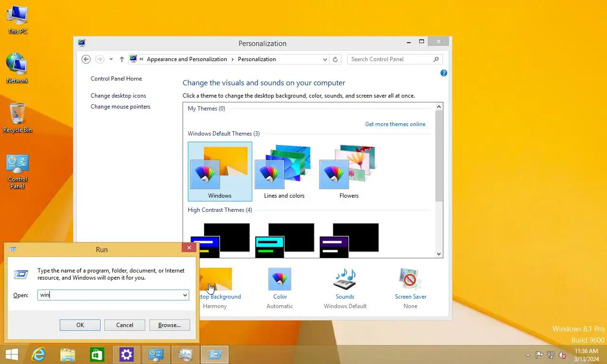The width and height of the screenshot is (607, 364).
Task: Open the Network desktop icon
Action: coord(18,68)
